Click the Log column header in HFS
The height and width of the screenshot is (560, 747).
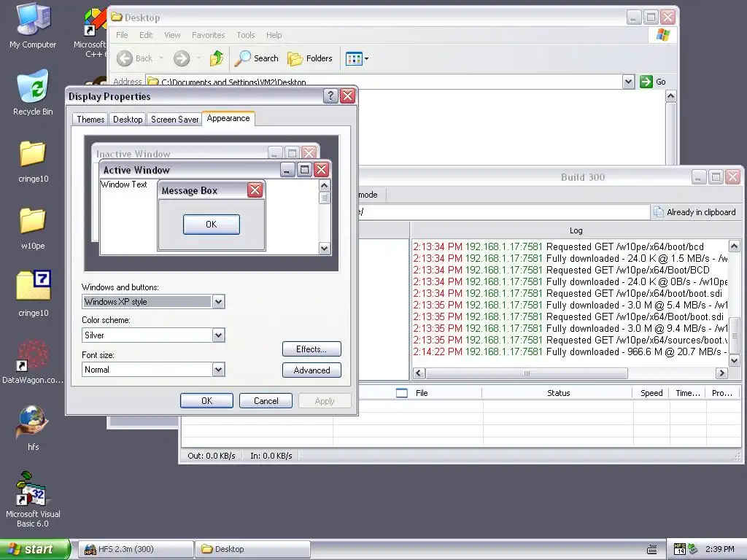(x=576, y=230)
